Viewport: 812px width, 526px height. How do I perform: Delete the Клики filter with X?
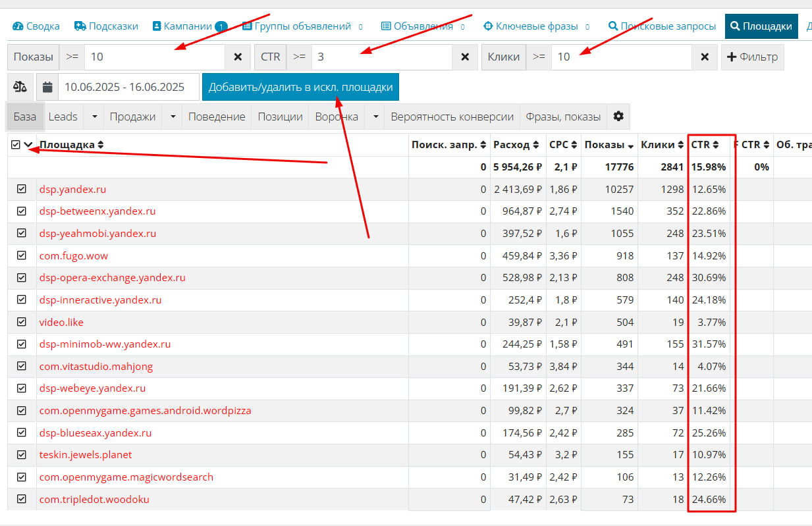coord(705,57)
